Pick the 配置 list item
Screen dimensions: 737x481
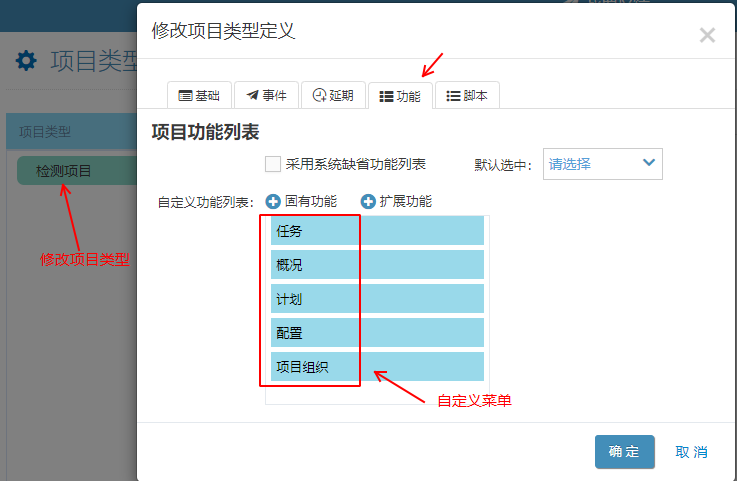tap(377, 333)
